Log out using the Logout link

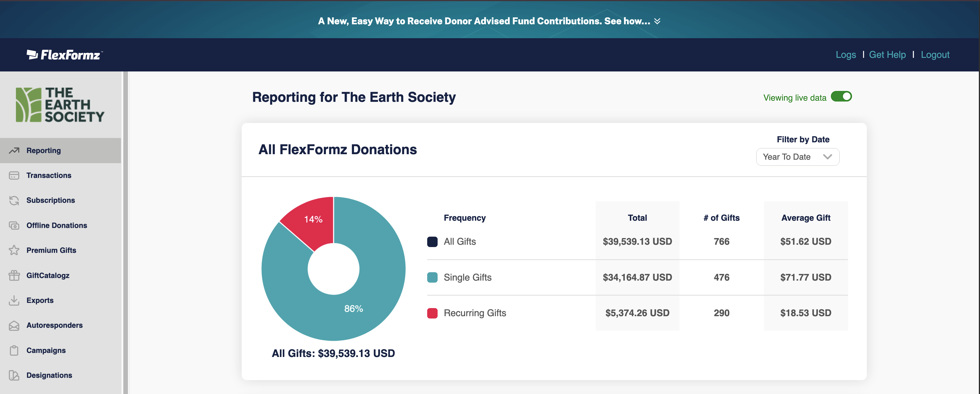click(935, 55)
